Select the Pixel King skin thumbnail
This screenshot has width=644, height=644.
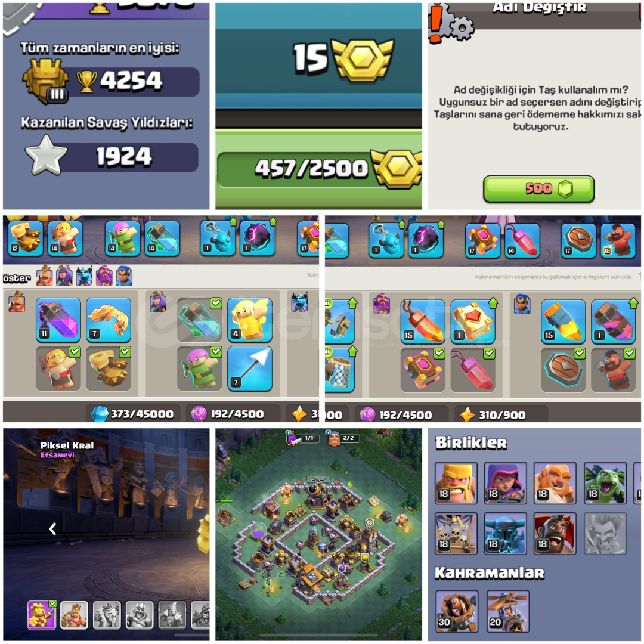(x=41, y=615)
